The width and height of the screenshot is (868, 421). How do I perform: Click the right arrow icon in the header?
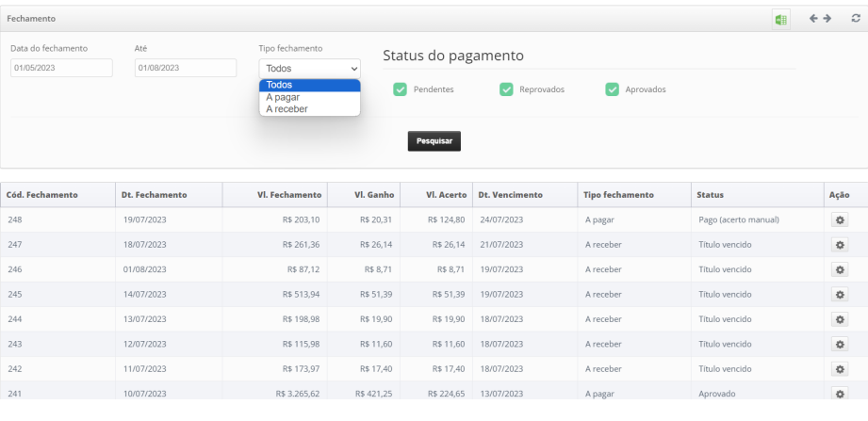coord(827,18)
